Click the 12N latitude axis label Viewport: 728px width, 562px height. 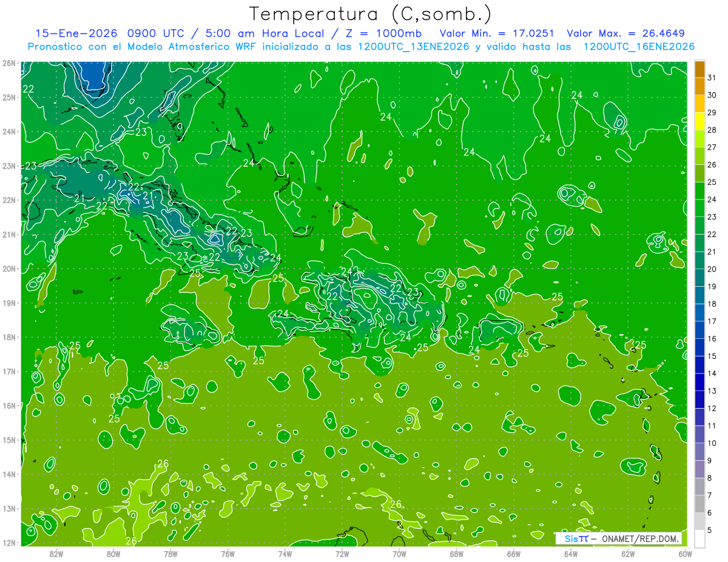point(9,543)
